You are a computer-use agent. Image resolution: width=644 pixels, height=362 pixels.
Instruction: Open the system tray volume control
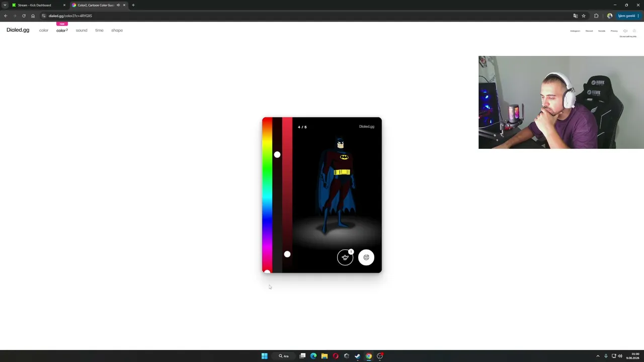pyautogui.click(x=620, y=356)
